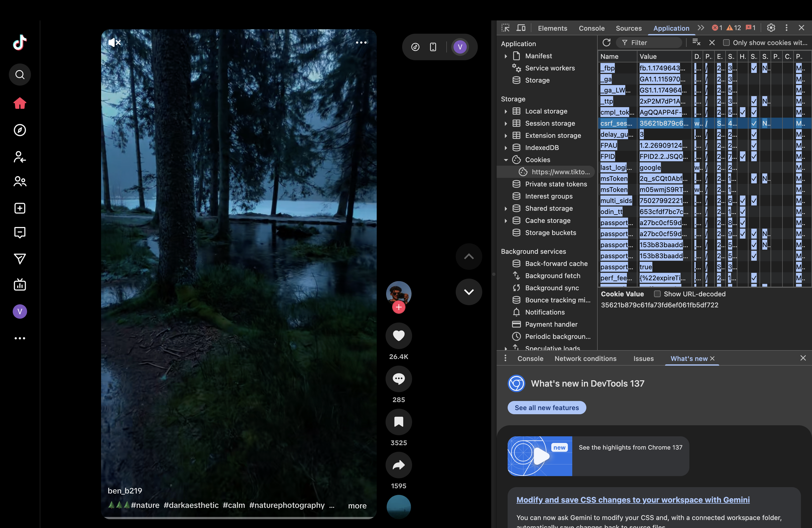Open the Explore compass icon

click(20, 130)
